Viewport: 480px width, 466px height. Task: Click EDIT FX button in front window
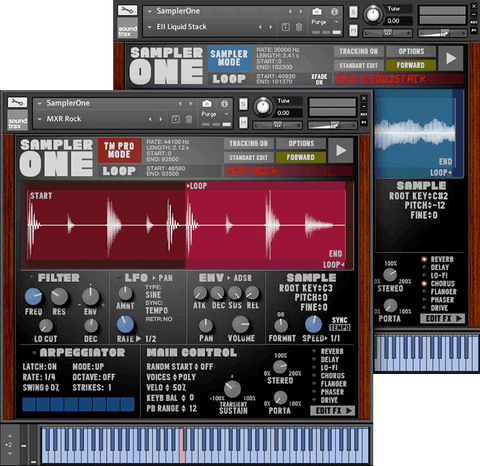333,411
